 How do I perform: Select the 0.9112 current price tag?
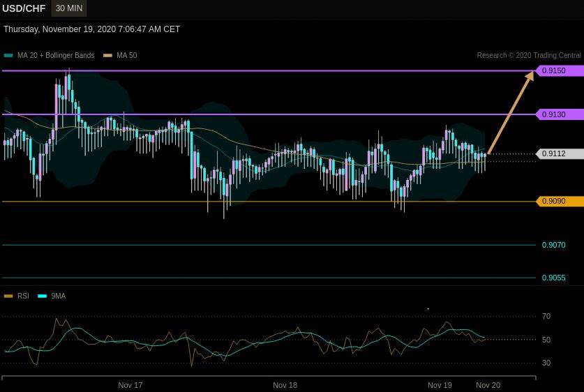pos(560,153)
